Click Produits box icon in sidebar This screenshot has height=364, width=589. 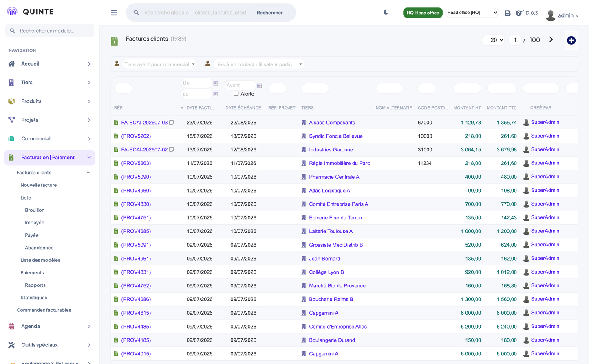[11, 101]
